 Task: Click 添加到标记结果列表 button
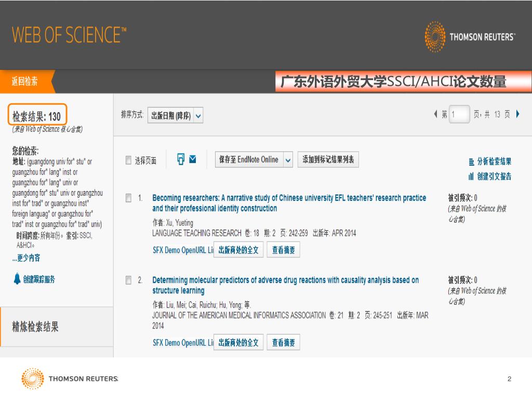[328, 159]
